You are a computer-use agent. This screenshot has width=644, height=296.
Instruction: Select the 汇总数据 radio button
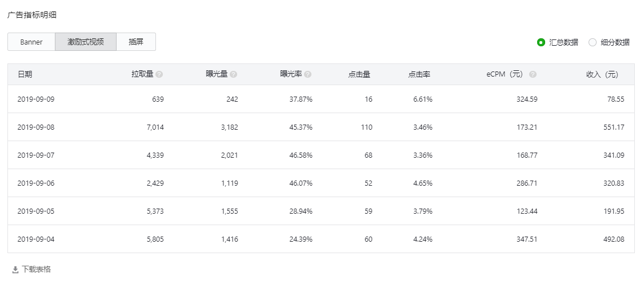pos(541,42)
